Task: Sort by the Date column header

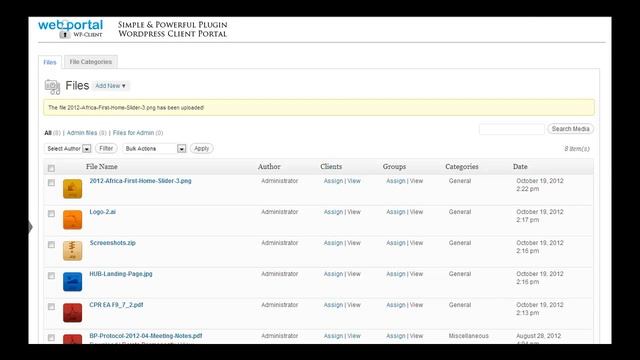Action: point(520,167)
